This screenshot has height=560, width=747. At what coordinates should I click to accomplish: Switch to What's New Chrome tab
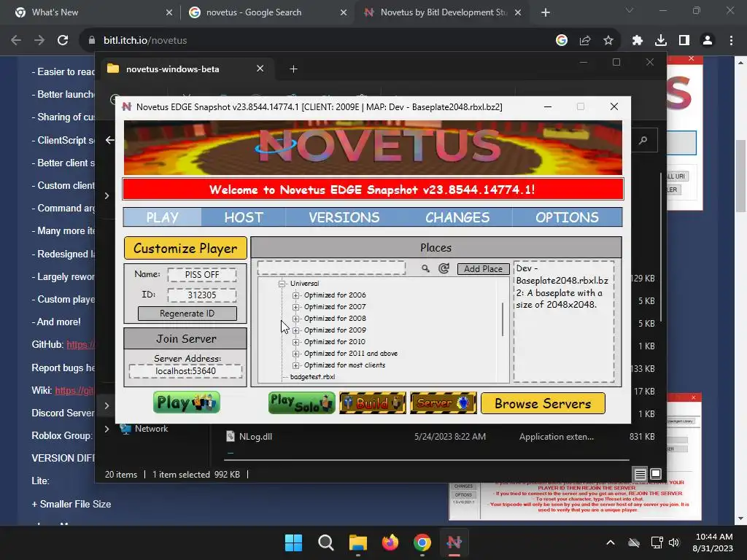93,12
